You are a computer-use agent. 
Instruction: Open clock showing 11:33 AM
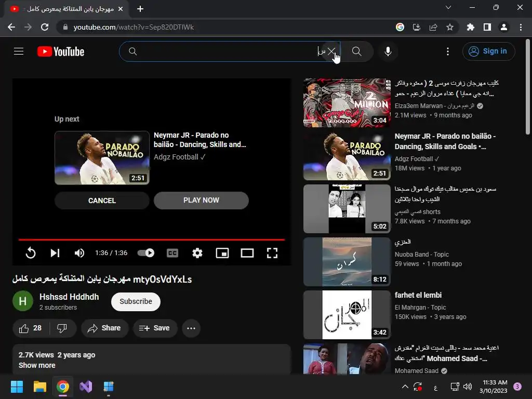coord(494,387)
